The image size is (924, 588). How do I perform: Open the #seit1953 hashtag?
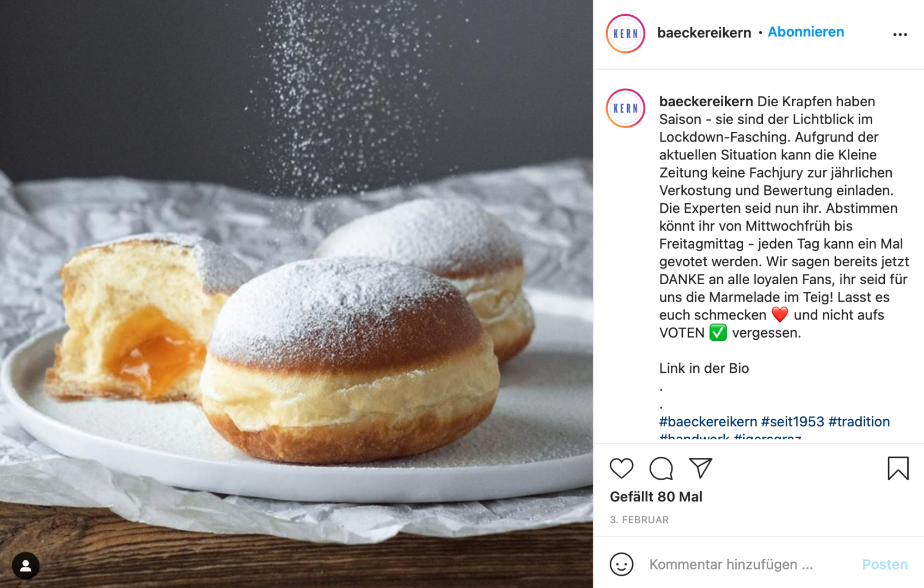(x=793, y=421)
